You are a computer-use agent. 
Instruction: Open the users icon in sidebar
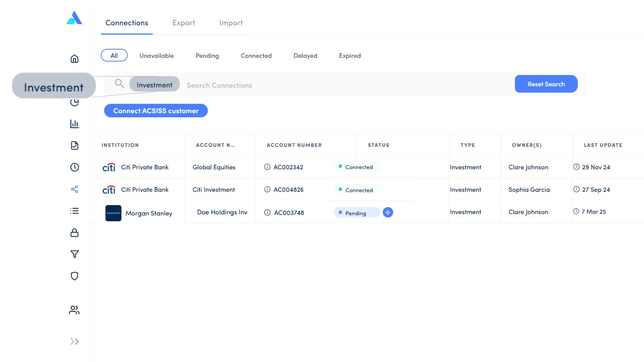click(x=74, y=310)
